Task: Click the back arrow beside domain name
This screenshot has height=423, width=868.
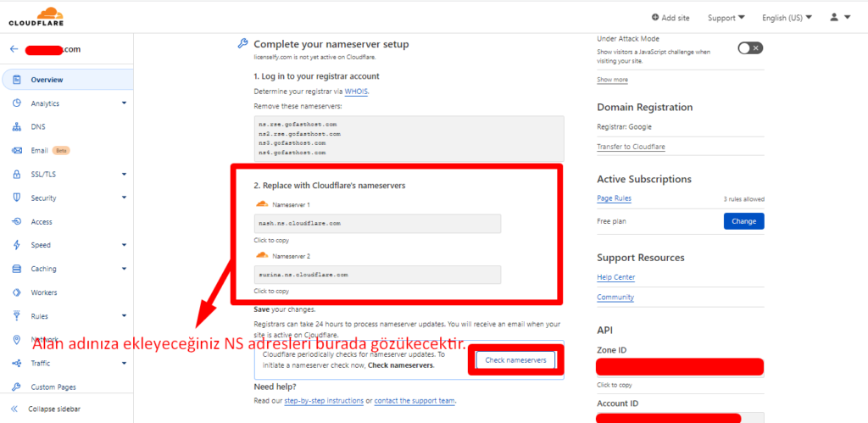Action: coord(14,49)
